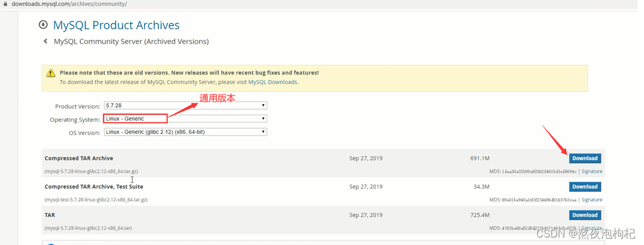Click the circular download icon beside MySQL Product Archives
The image size is (644, 245).
coord(43,25)
